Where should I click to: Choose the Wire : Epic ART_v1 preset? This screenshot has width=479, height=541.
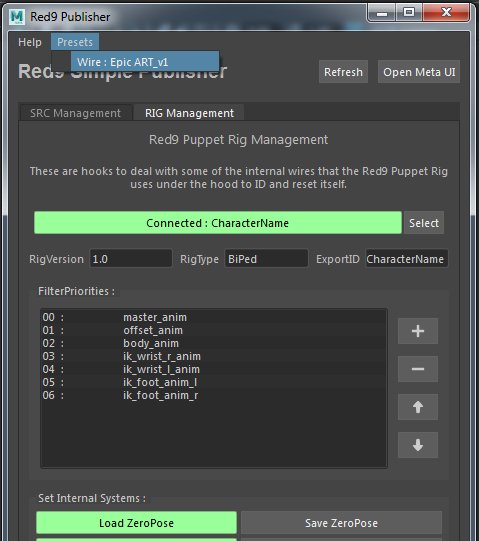pos(145,62)
